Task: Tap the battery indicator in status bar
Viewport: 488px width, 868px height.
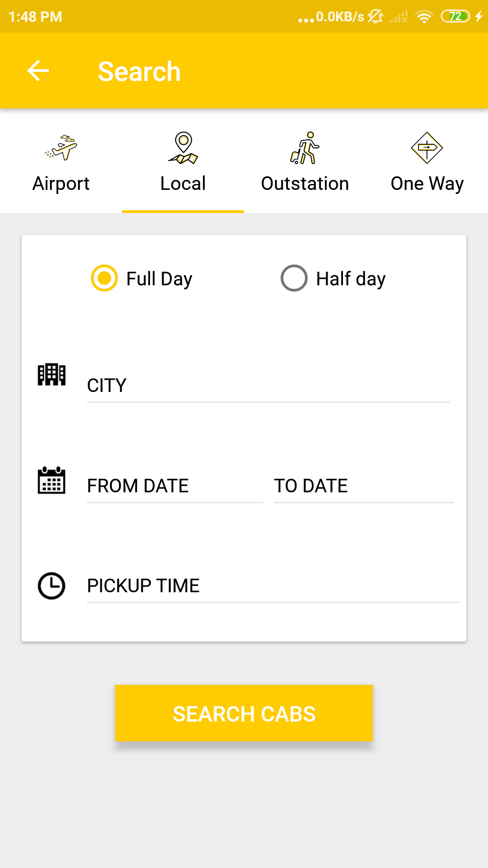Action: tap(455, 17)
